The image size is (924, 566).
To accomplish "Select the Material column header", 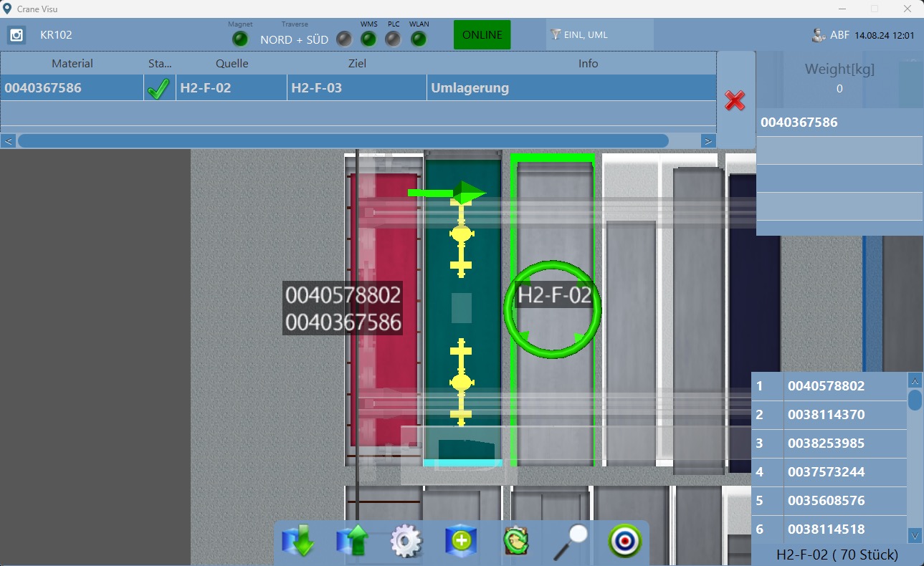I will coord(72,63).
